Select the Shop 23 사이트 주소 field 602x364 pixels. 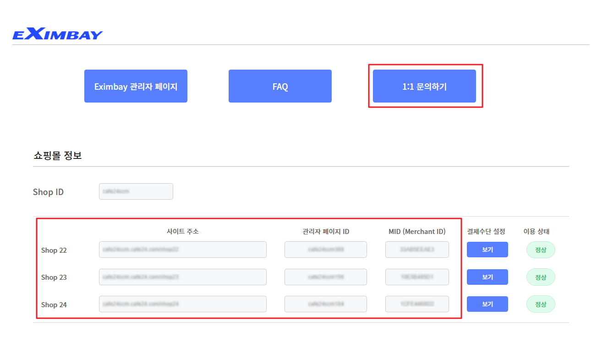(x=183, y=277)
